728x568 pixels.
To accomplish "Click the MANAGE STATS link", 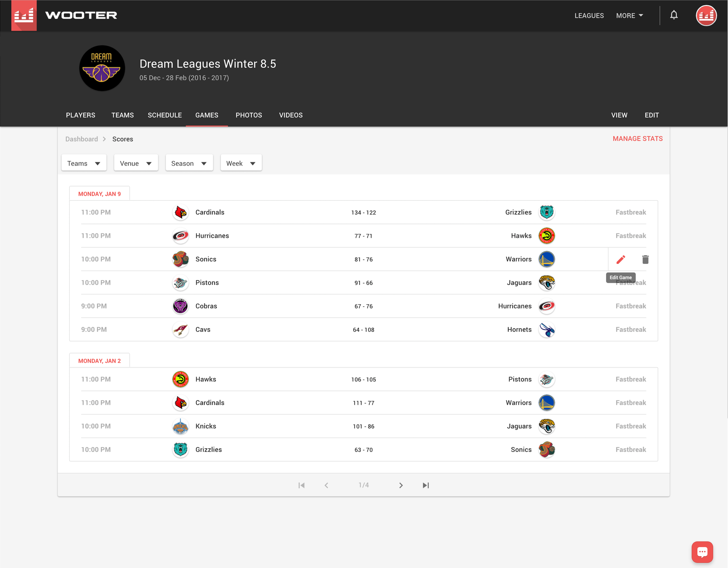I will pos(637,139).
